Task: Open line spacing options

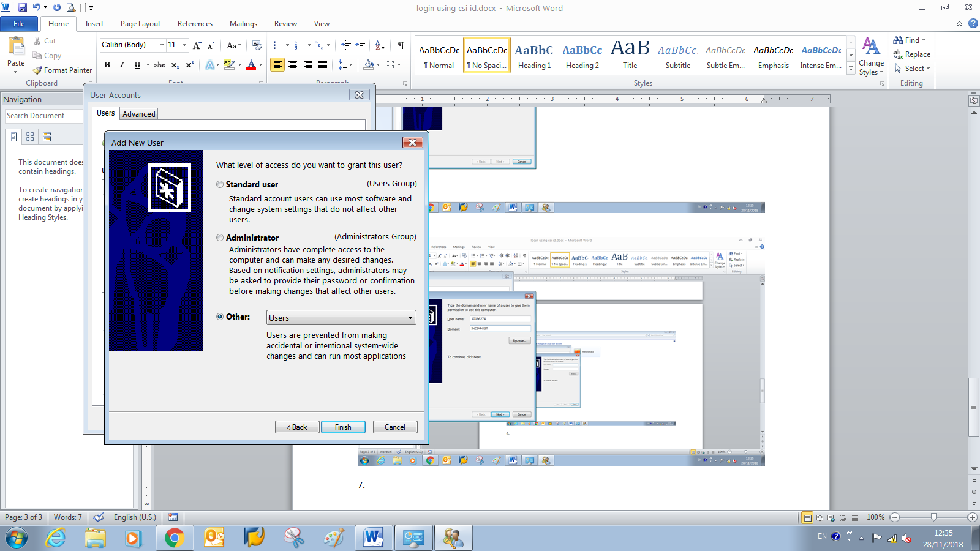Action: click(345, 65)
